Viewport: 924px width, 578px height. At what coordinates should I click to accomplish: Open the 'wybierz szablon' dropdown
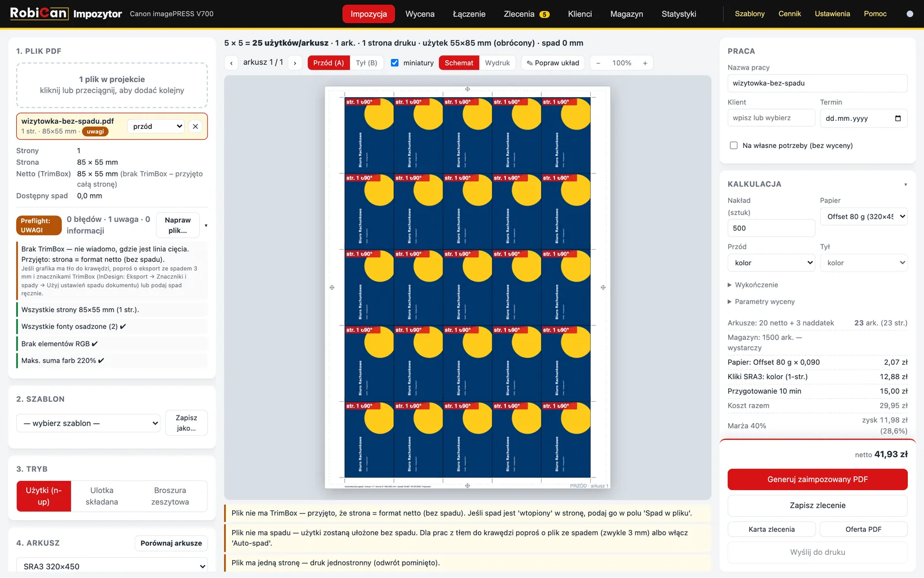(x=88, y=423)
